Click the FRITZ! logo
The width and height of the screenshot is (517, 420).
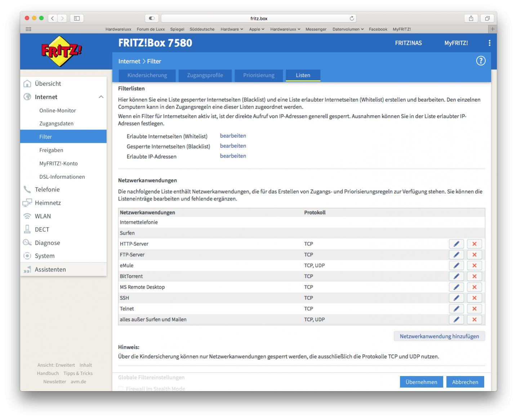coord(62,52)
